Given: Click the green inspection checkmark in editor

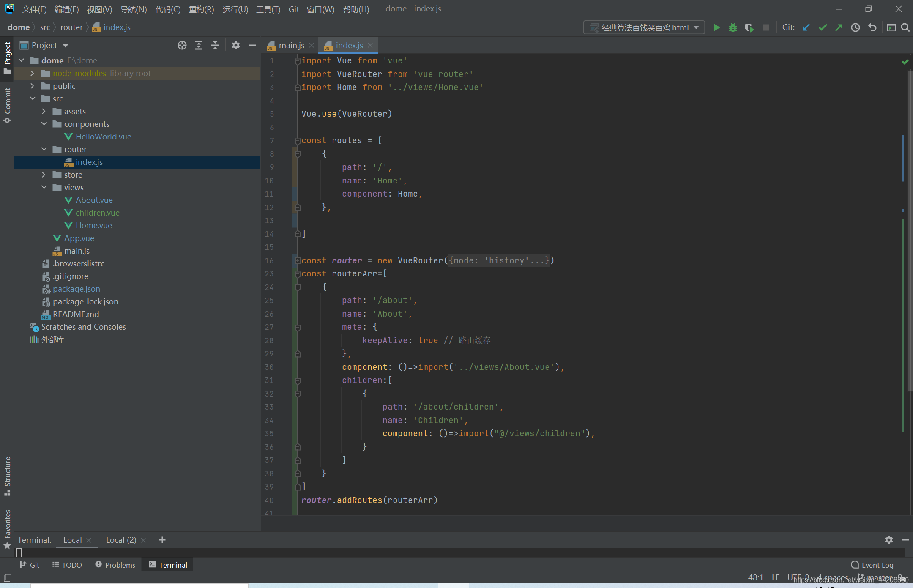Looking at the screenshot, I should (905, 62).
